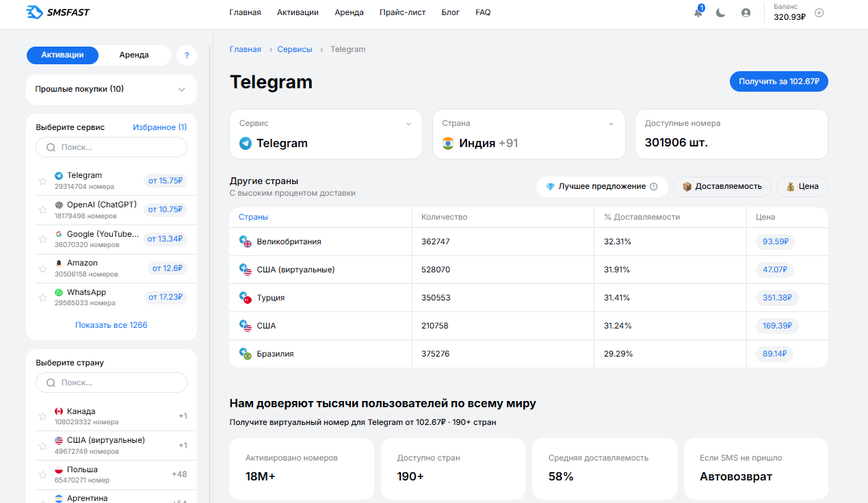This screenshot has width=868, height=503.
Task: Open Прайс-лист in the top menu
Action: point(402,12)
